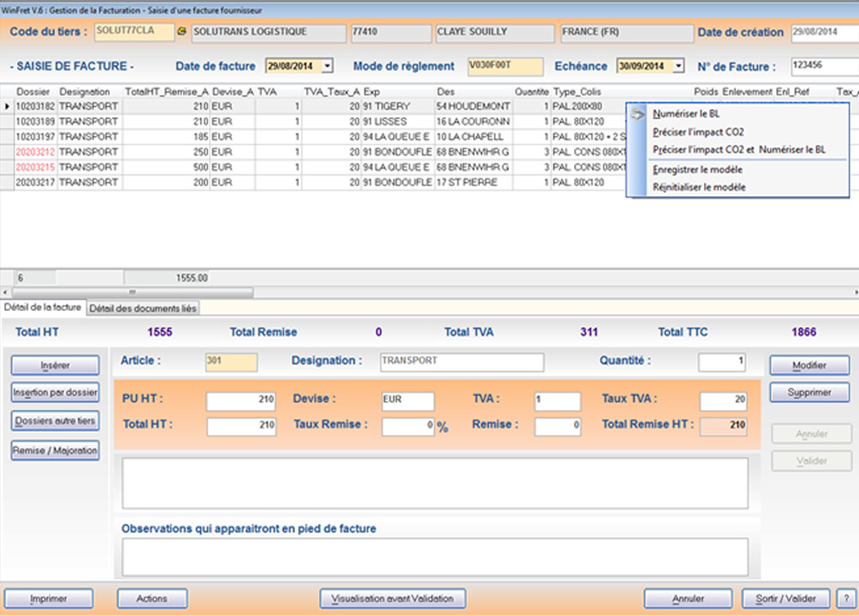Click the PU HT field

point(241,401)
